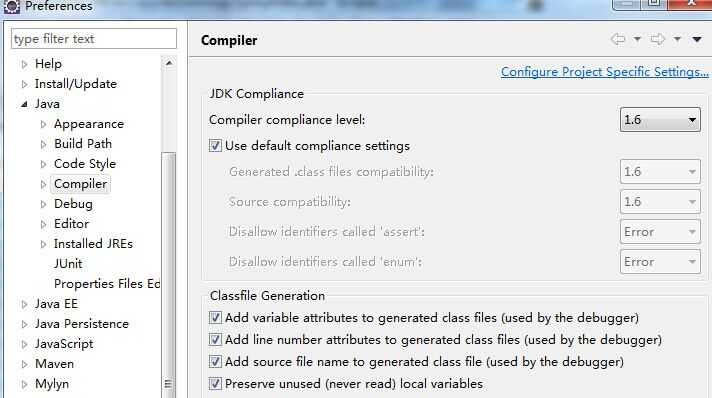
Task: Click the back navigation arrow icon
Action: [618, 39]
